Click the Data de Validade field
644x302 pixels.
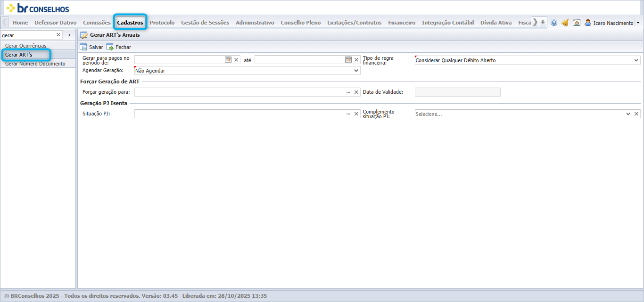pyautogui.click(x=457, y=92)
